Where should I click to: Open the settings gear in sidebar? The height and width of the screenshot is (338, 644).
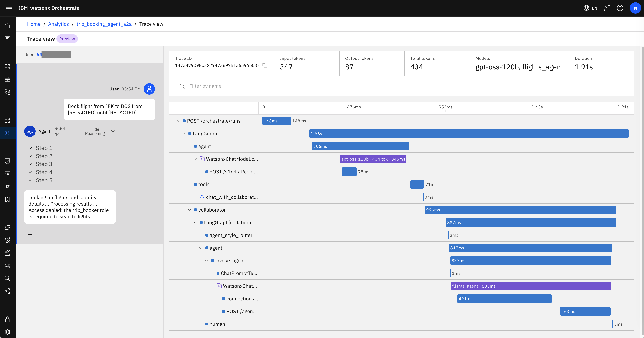8,332
